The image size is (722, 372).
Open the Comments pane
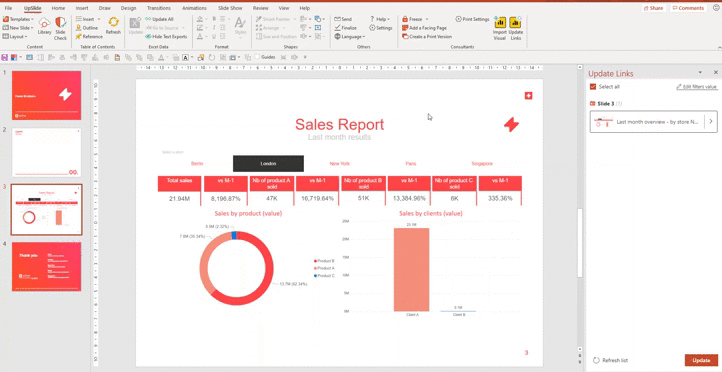[687, 8]
